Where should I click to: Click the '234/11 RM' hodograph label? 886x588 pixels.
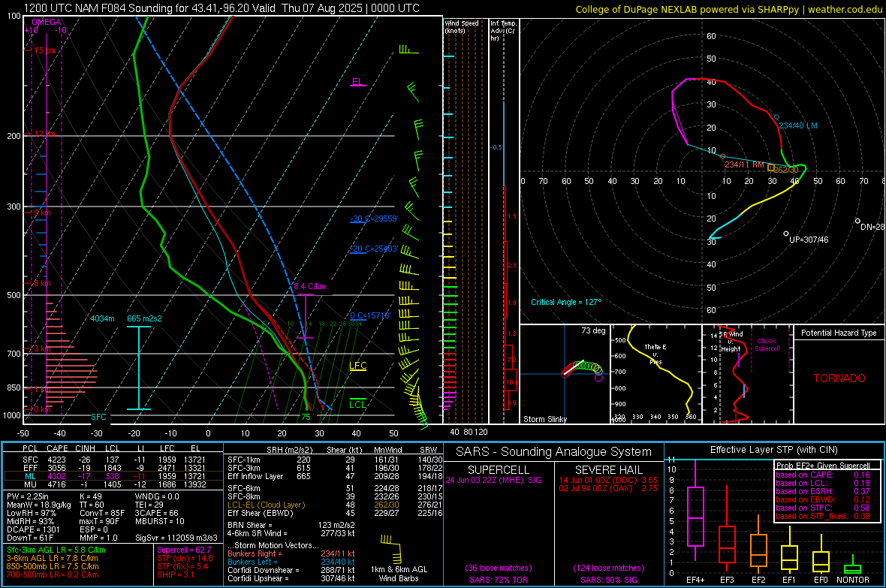point(744,164)
